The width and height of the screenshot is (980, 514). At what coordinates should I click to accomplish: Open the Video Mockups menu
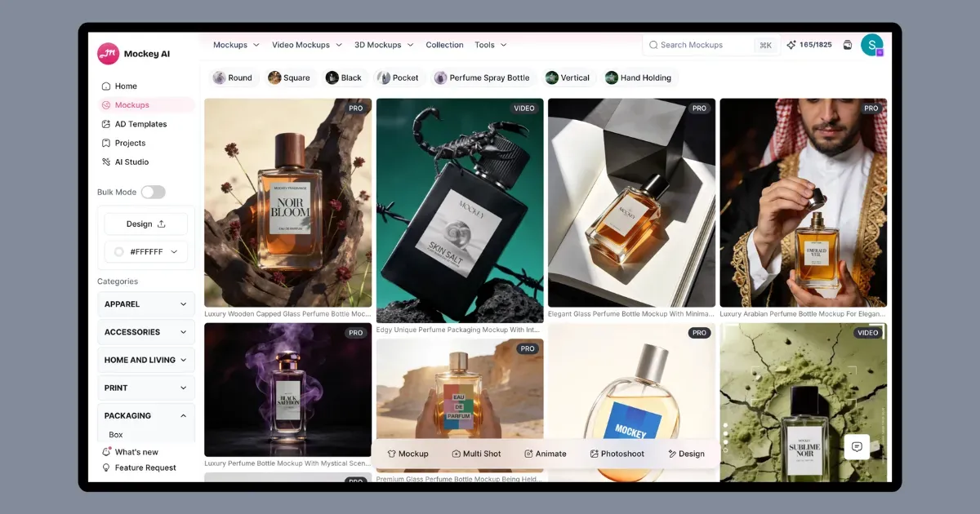(306, 45)
